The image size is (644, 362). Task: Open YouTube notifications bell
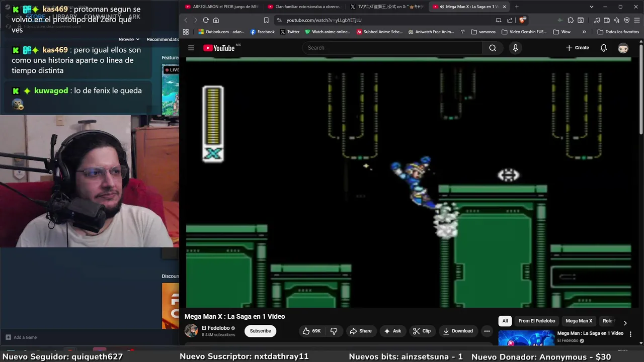click(604, 48)
